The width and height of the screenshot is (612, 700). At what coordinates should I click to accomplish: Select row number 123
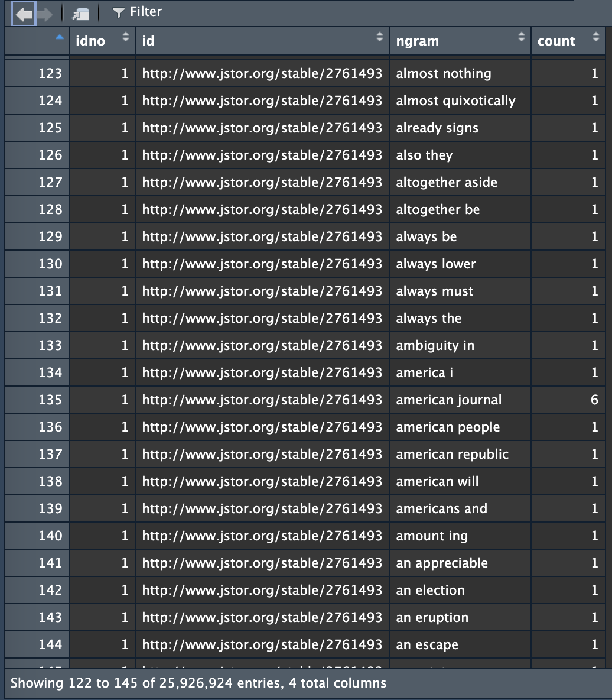click(x=50, y=74)
